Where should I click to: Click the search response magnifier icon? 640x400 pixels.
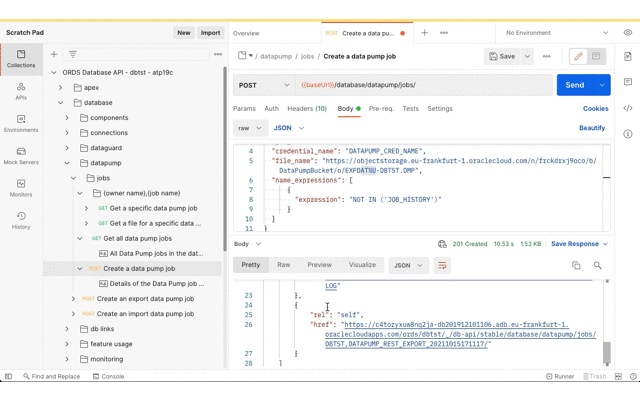[598, 265]
